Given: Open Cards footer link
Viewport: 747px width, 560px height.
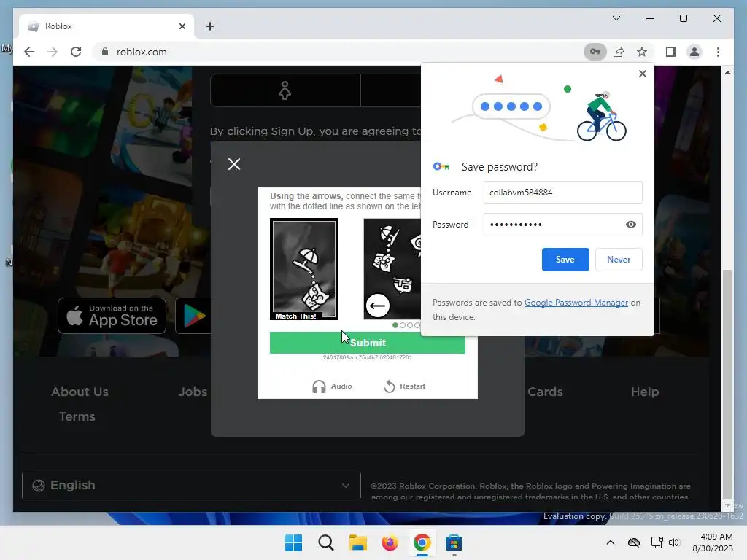Looking at the screenshot, I should tap(545, 392).
